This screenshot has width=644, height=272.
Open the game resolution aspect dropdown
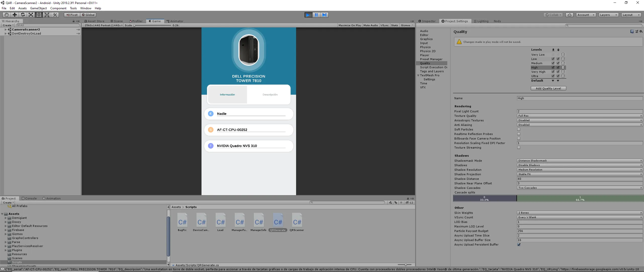pos(103,25)
